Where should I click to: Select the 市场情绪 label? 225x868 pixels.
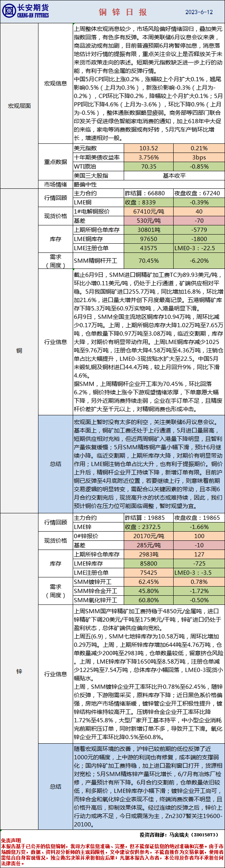pyautogui.click(x=56, y=184)
